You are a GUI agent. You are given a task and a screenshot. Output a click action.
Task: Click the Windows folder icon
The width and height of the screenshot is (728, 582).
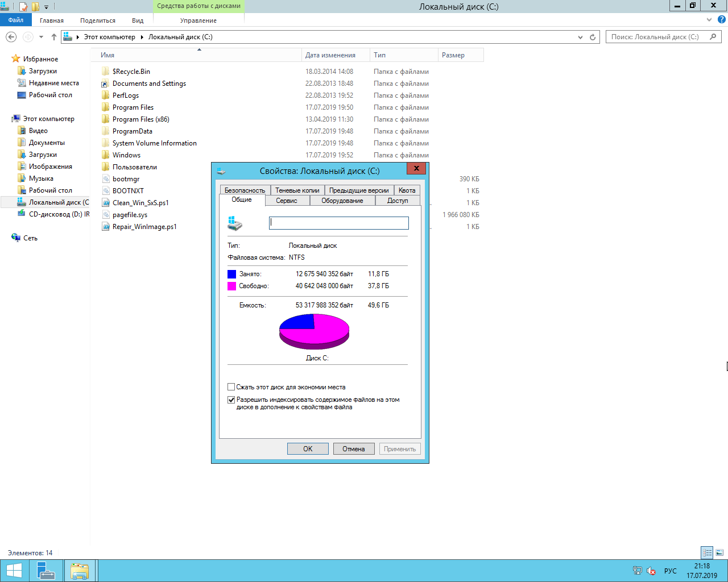point(105,155)
